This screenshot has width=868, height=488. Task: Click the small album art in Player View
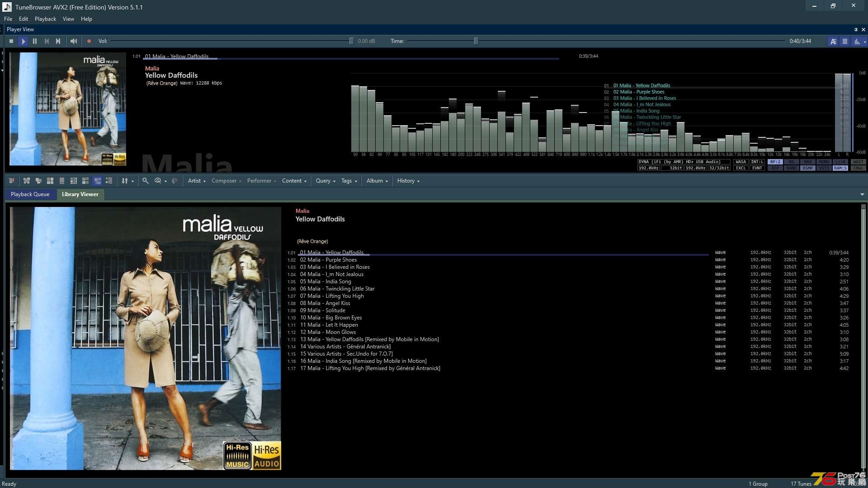[x=68, y=109]
